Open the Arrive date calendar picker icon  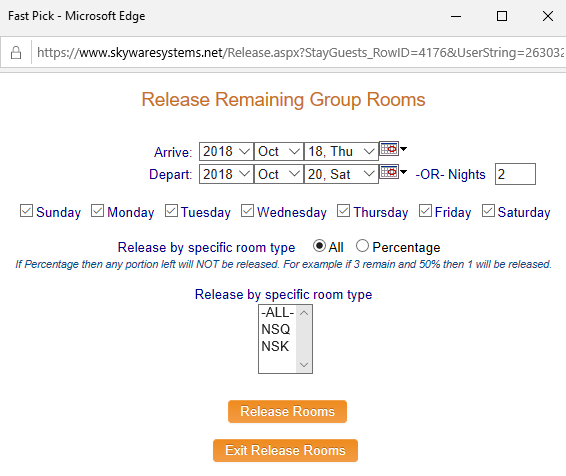pyautogui.click(x=389, y=149)
